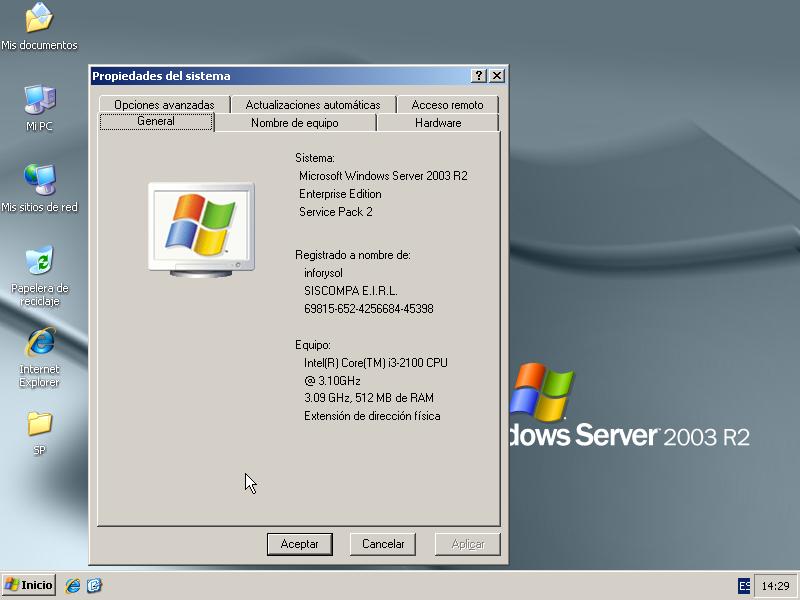Click second quick launch icon beside Internet Explorer
The image size is (800, 600).
point(94,585)
